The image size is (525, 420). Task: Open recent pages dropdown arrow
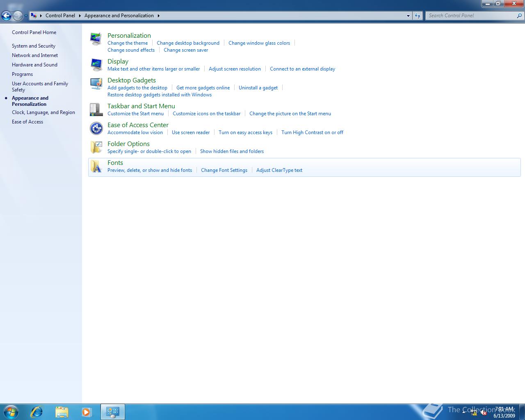[26, 16]
